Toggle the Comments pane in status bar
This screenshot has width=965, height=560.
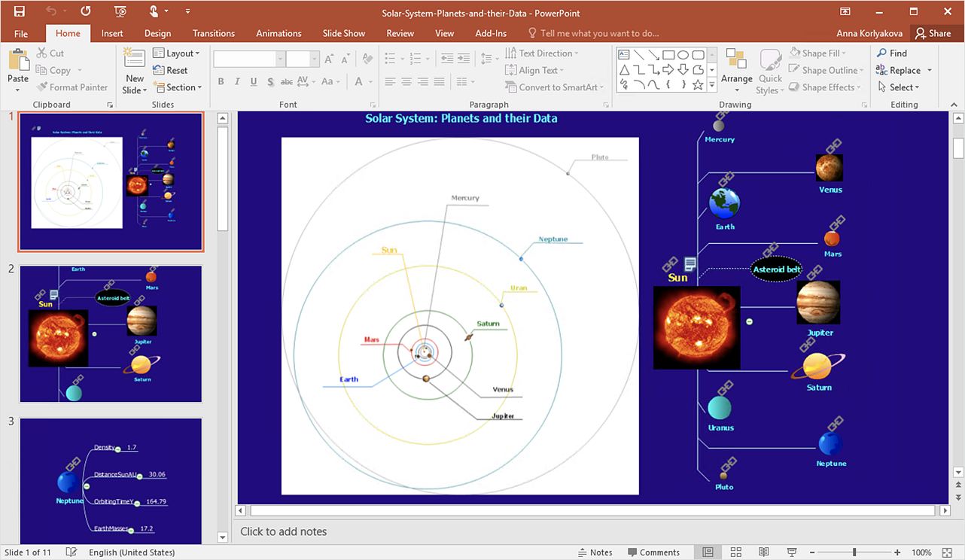click(x=653, y=552)
